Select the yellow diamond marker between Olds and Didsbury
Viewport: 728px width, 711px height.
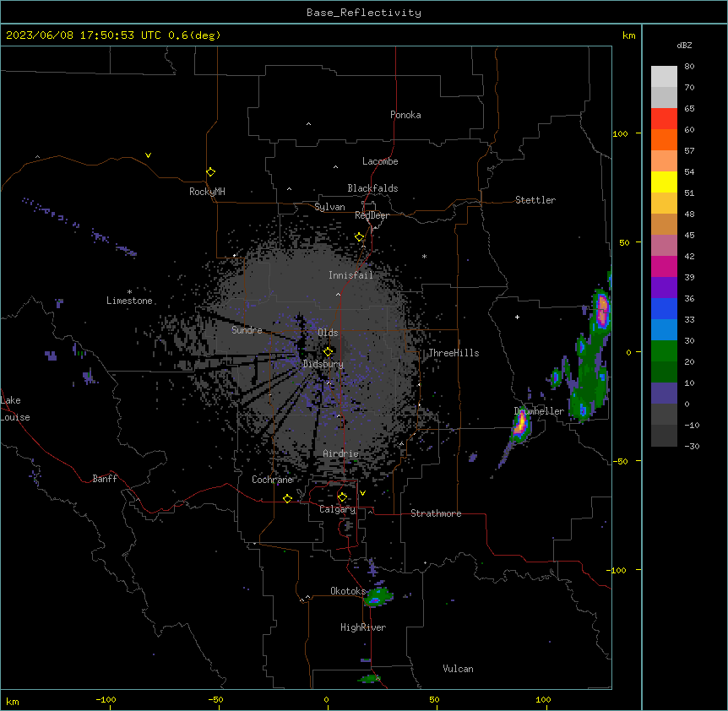pos(328,351)
